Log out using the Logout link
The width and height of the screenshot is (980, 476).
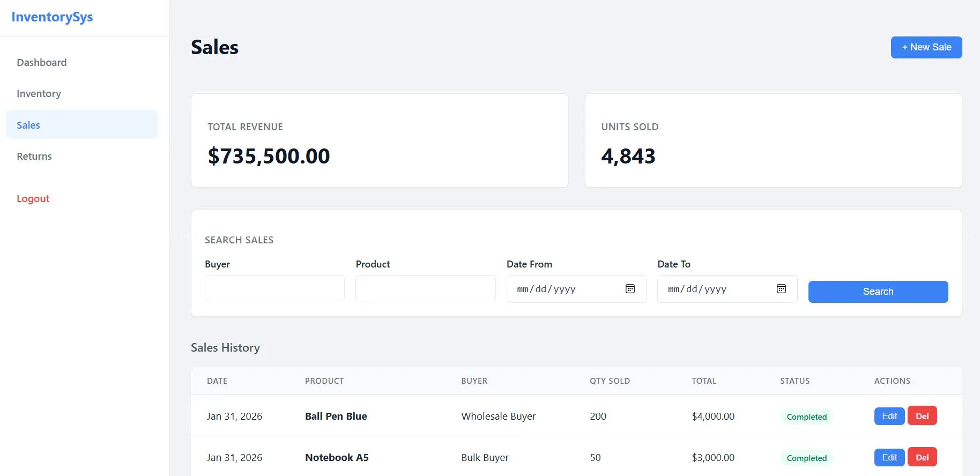(33, 198)
